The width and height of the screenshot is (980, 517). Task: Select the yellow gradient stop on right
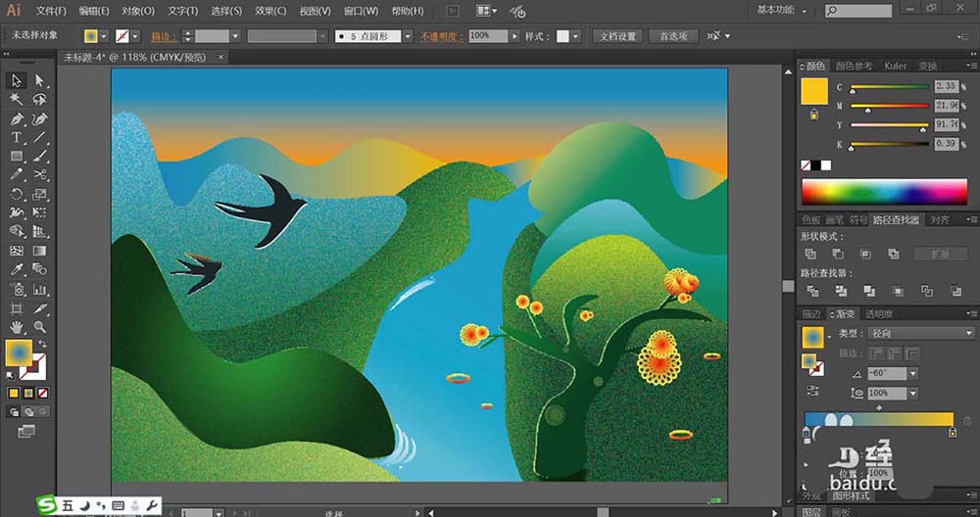coord(952,432)
